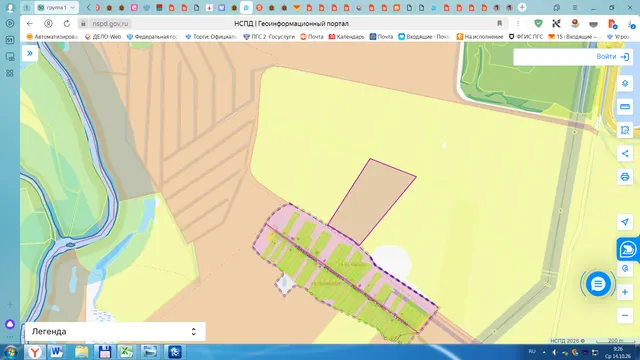The width and height of the screenshot is (640, 360).
Task: Open Excel from taskbar
Action: [127, 352]
